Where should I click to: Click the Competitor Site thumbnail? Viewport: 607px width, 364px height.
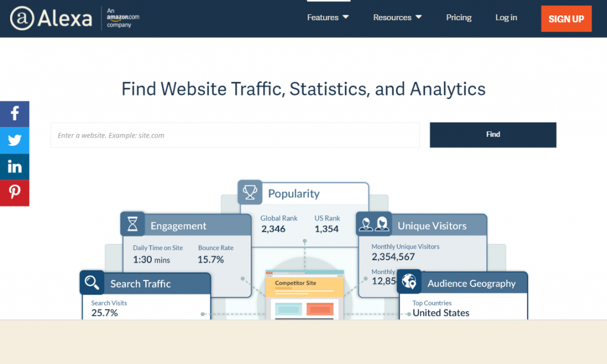pyautogui.click(x=305, y=295)
